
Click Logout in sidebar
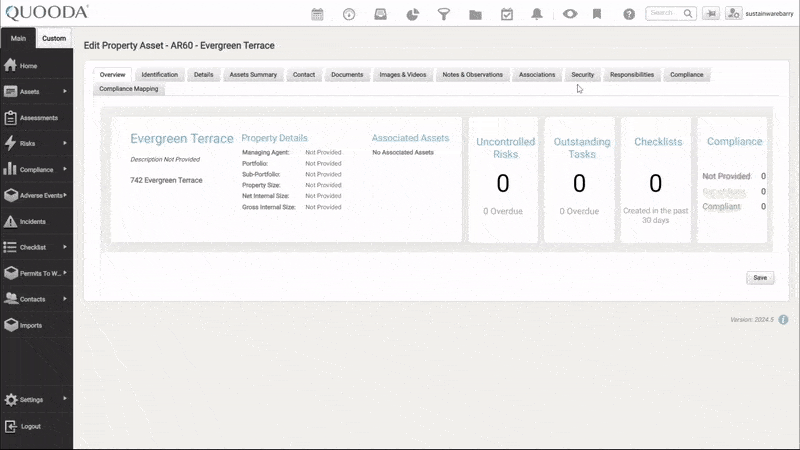31,426
